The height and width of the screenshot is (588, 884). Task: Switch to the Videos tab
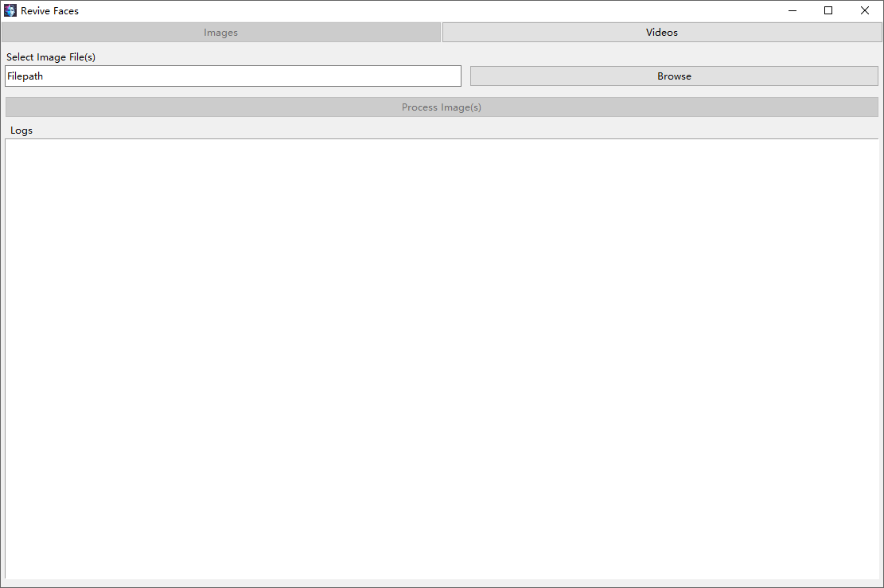point(662,32)
